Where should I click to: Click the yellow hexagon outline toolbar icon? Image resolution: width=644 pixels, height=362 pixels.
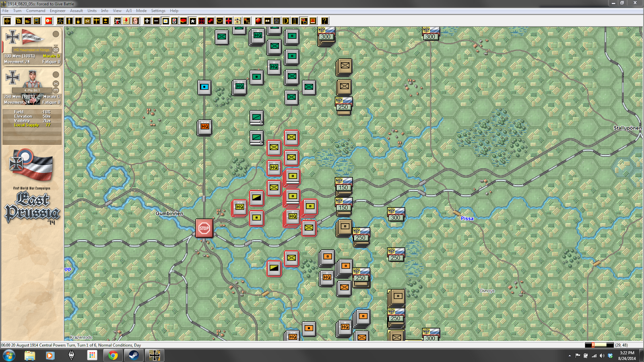pos(220,21)
